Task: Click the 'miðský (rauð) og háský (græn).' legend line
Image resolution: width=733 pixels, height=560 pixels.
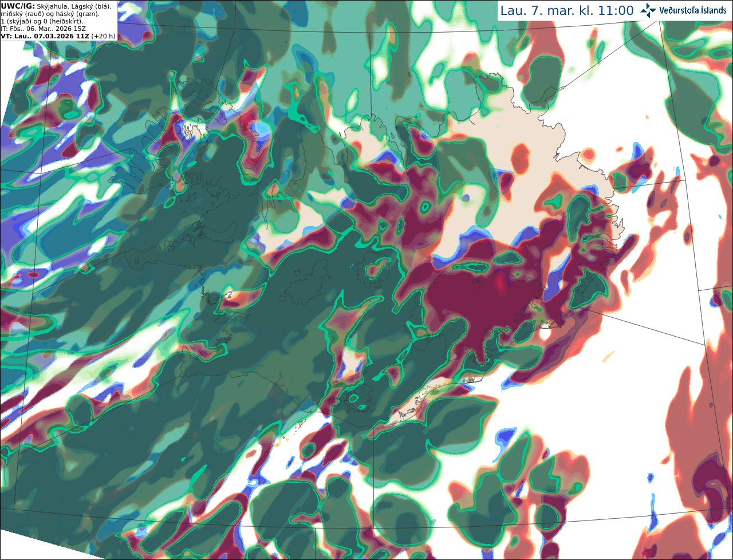Action: [49, 14]
